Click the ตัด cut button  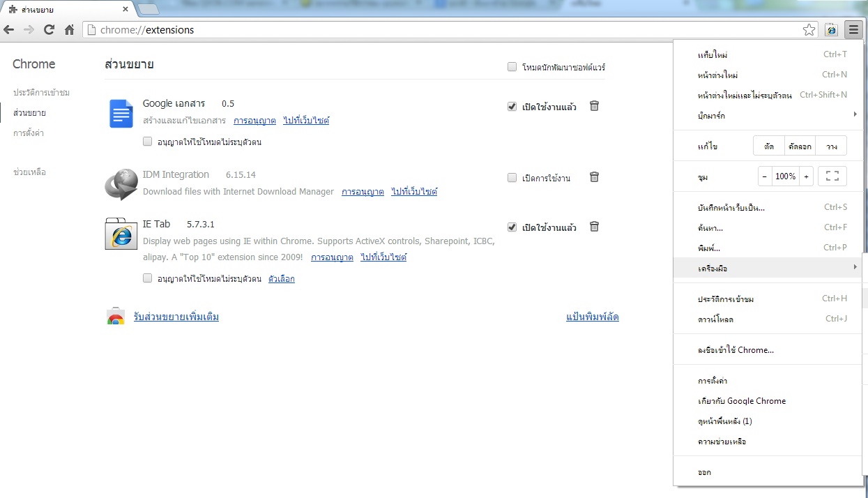click(x=769, y=146)
